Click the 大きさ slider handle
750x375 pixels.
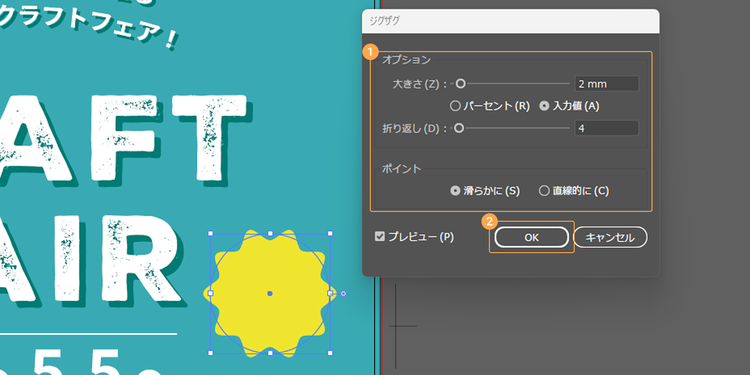click(460, 84)
